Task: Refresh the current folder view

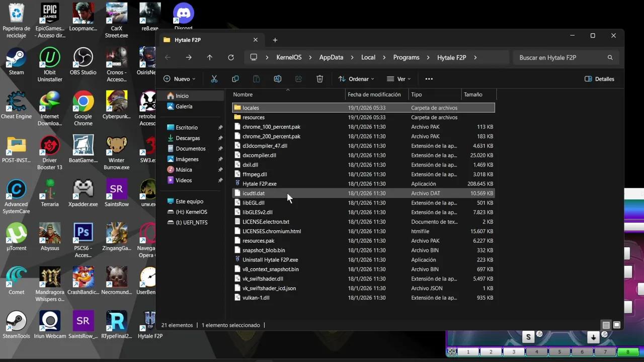Action: [231, 57]
